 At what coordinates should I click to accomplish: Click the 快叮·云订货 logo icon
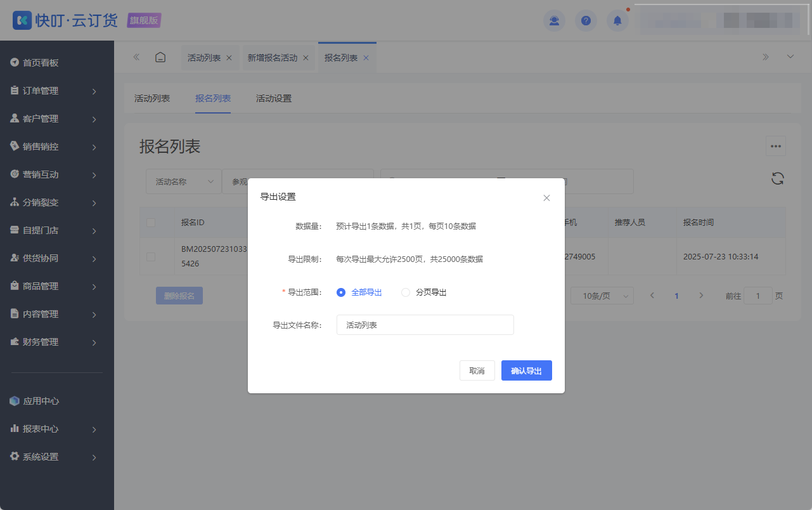[22, 20]
